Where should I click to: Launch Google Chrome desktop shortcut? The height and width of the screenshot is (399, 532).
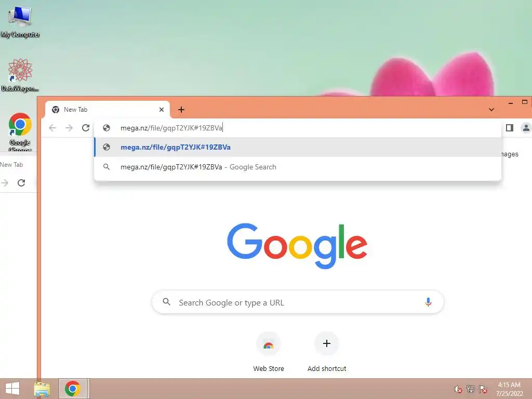click(20, 131)
